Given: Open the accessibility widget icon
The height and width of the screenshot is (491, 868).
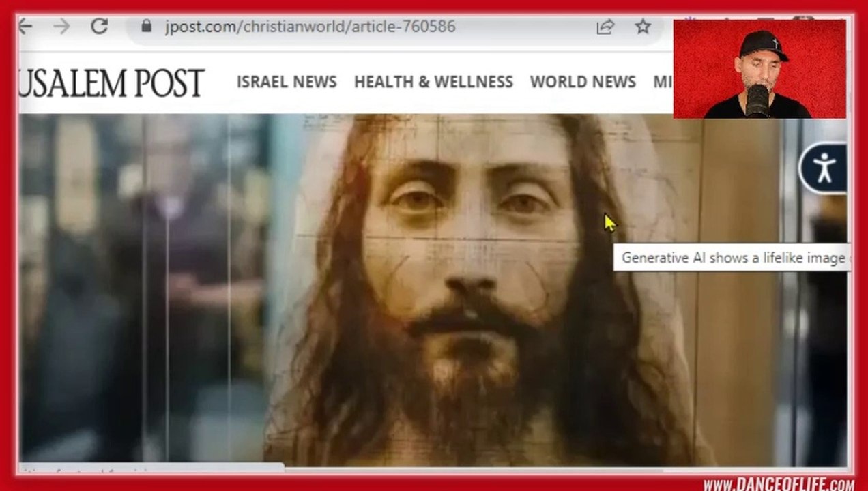Looking at the screenshot, I should pos(824,167).
